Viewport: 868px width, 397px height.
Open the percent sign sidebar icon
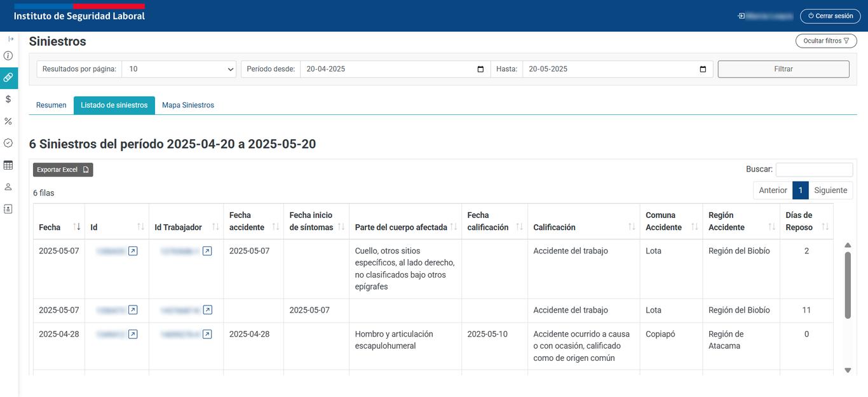click(x=8, y=121)
